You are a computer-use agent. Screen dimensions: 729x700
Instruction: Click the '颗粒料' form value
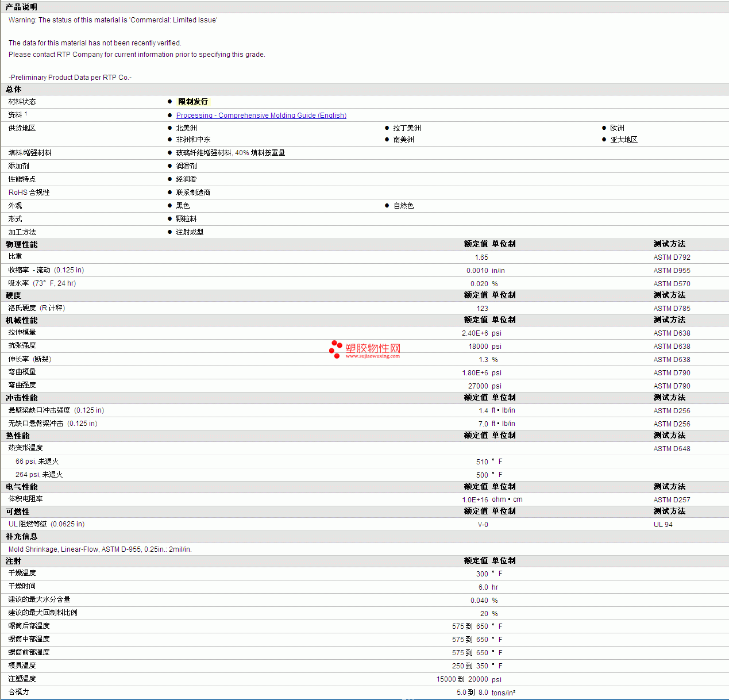tap(186, 219)
